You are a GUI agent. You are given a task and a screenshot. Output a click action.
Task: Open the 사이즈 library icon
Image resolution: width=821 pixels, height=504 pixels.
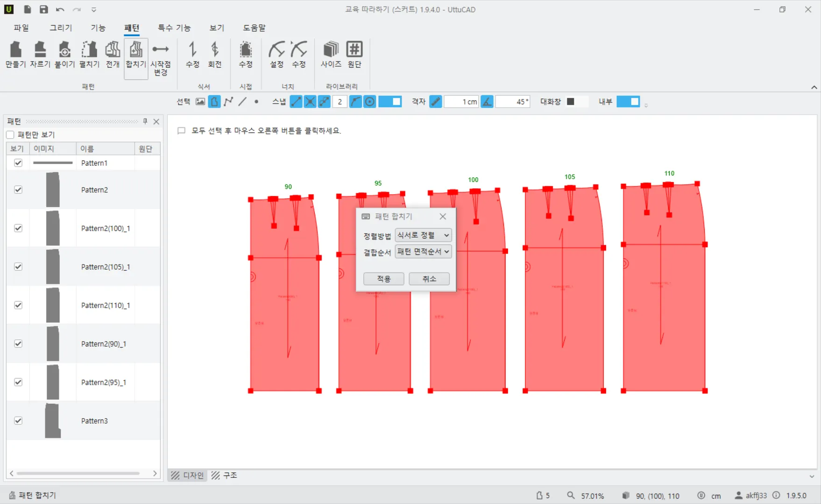331,55
